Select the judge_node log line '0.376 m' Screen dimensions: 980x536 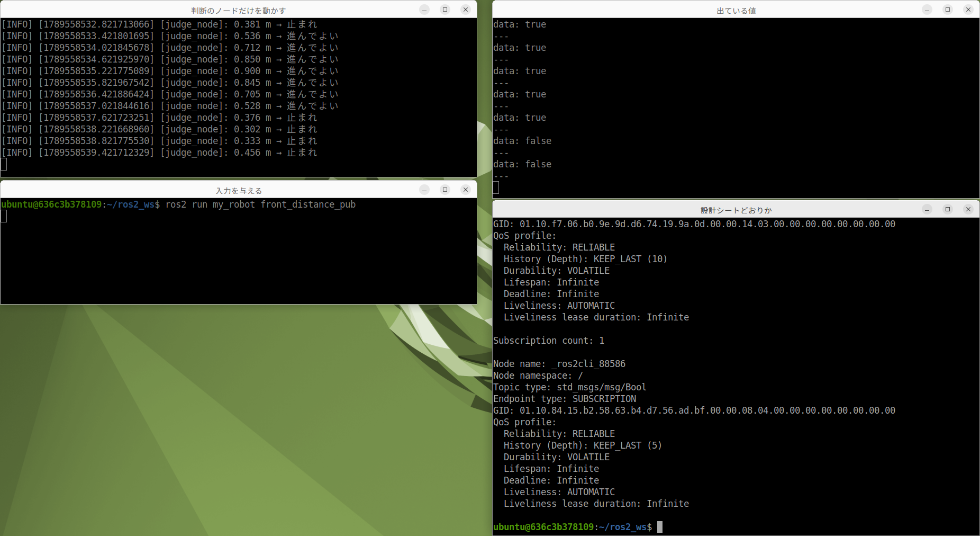159,118
